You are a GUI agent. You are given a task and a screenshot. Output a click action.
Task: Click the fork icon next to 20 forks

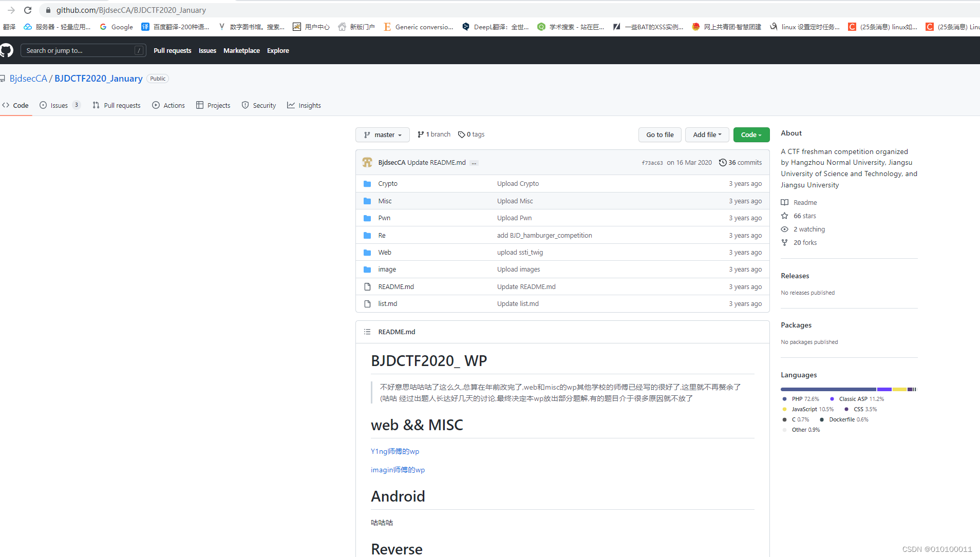[x=784, y=242]
